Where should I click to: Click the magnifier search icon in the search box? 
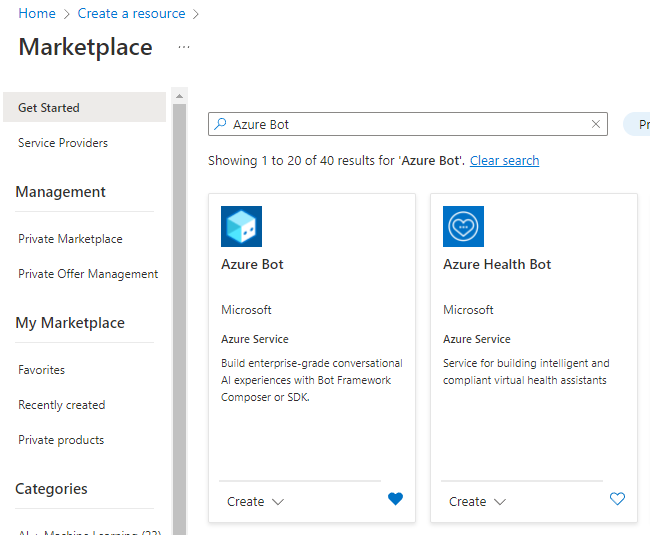[x=220, y=124]
